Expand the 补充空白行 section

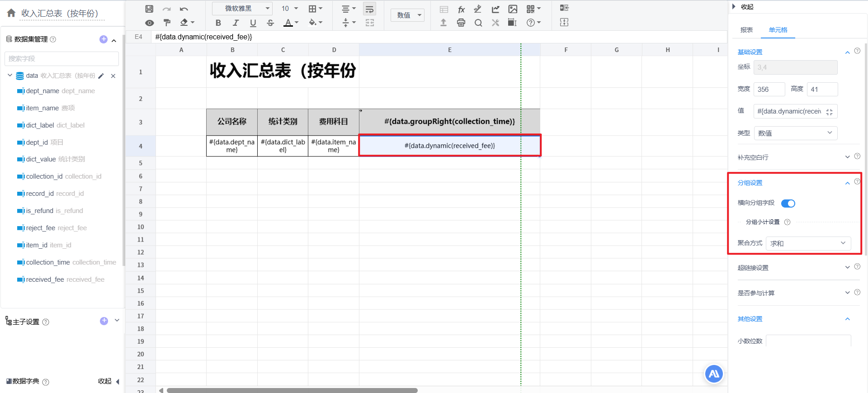click(x=848, y=157)
